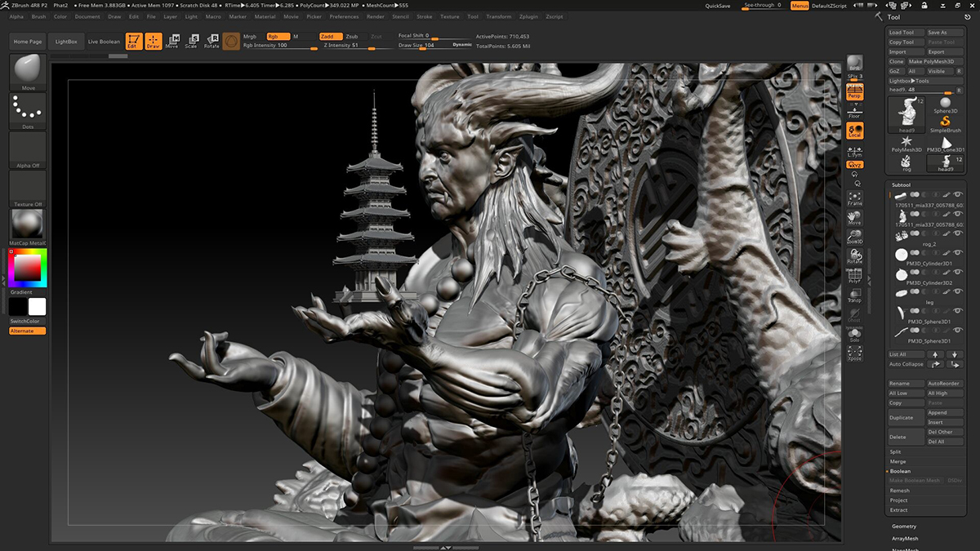Click the Zoom3D navigation icon
980x551 pixels.
pyautogui.click(x=854, y=238)
